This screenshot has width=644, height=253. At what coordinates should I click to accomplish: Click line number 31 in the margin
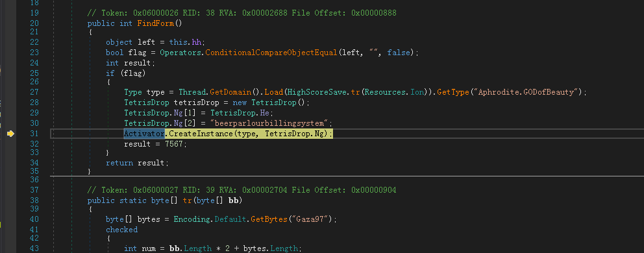tap(34, 134)
